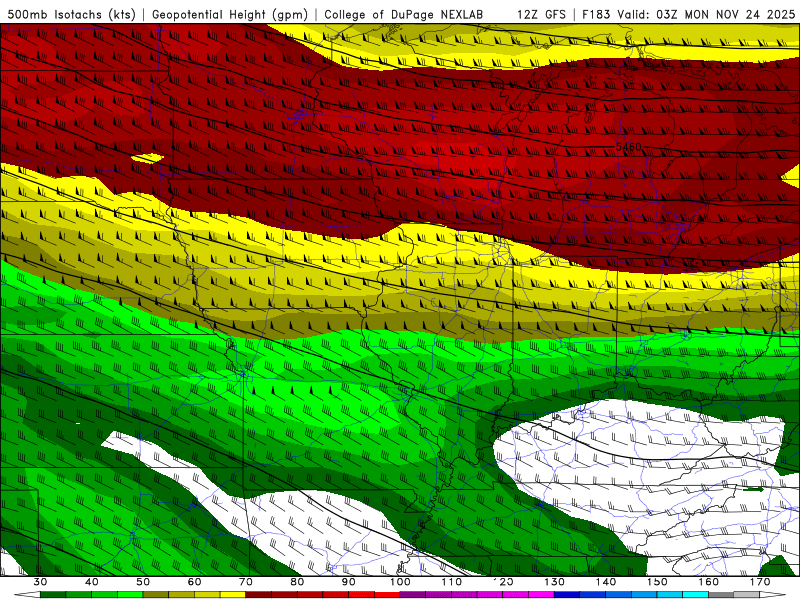
Task: Click the bright yellow 65-70 kt colorbar swatch
Action: (233, 594)
